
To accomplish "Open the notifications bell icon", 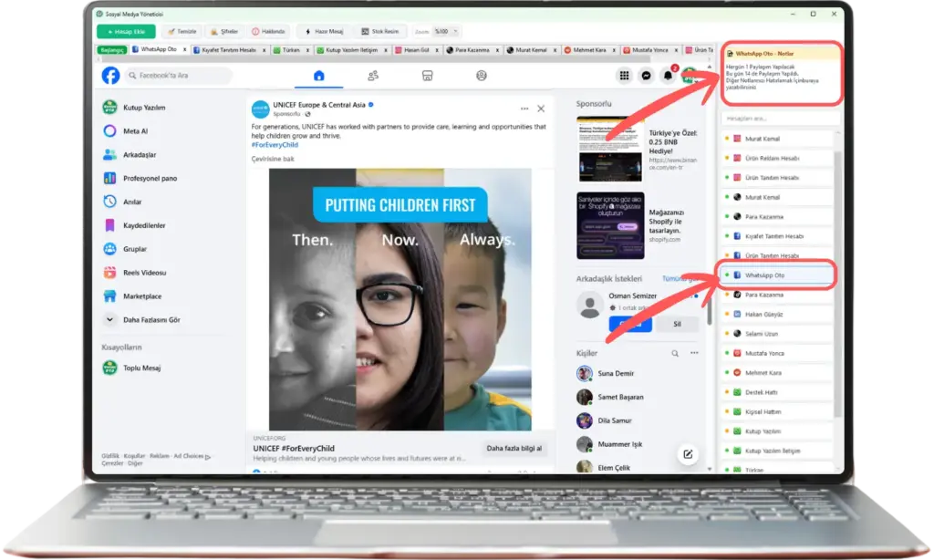I will [668, 76].
